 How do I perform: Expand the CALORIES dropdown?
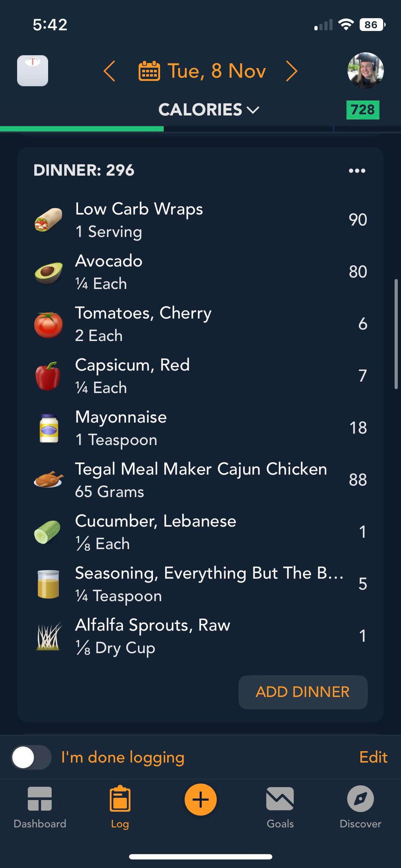pyautogui.click(x=208, y=110)
